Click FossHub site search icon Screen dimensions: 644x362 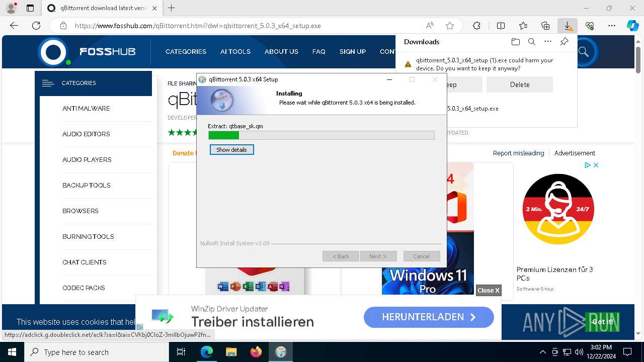(x=584, y=51)
